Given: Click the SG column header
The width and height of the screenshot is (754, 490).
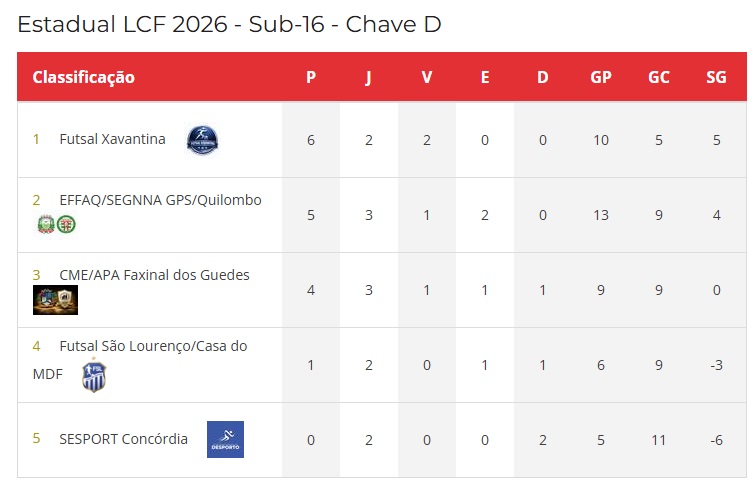Looking at the screenshot, I should pos(716,77).
